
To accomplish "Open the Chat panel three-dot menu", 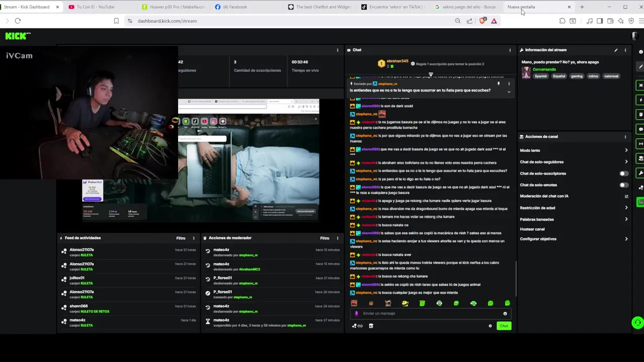I will point(510,50).
